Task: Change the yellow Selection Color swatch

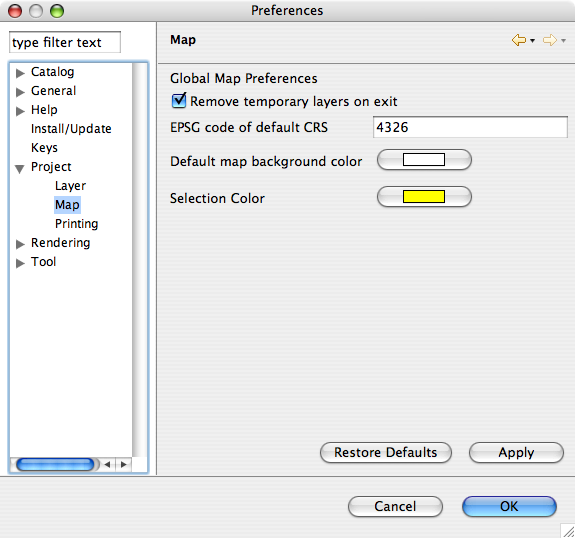Action: point(424,197)
